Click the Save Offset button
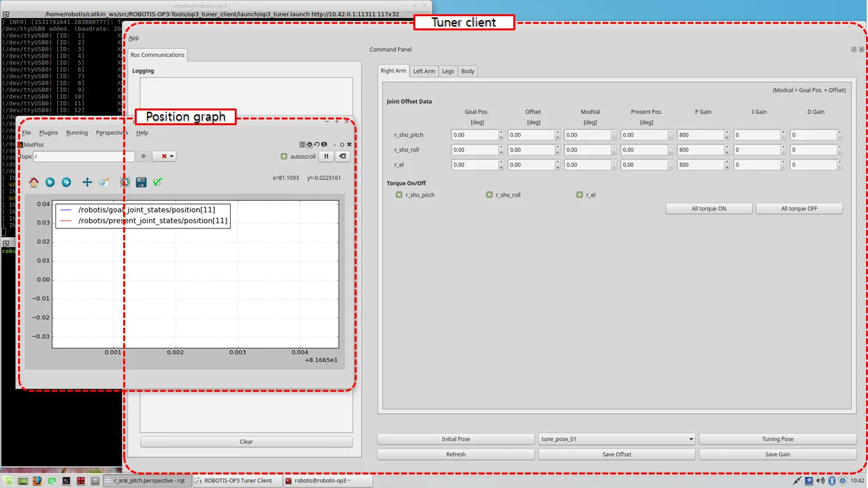Viewport: 868px width, 488px height. [x=616, y=454]
